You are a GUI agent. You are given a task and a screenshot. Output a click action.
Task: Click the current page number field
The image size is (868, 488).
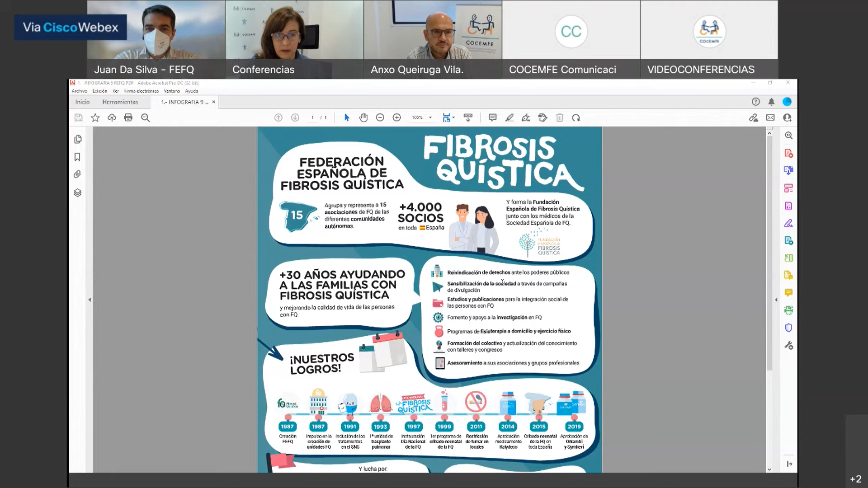click(312, 118)
